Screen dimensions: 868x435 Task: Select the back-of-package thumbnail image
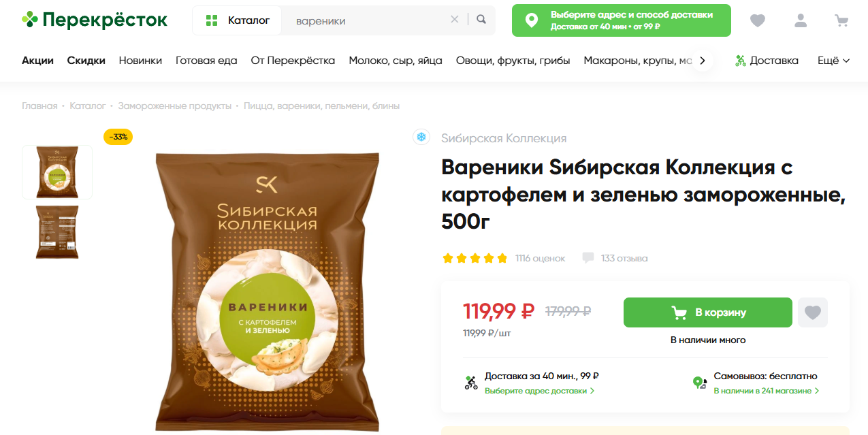[57, 232]
